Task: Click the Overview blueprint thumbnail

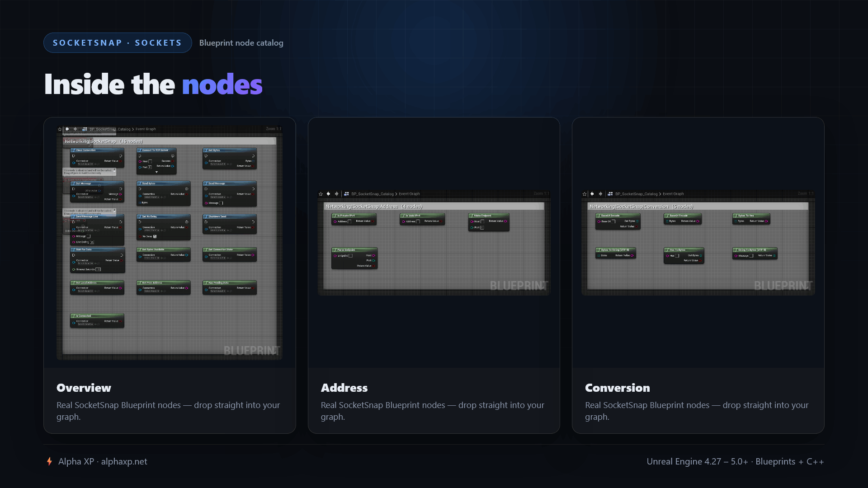Action: point(170,242)
